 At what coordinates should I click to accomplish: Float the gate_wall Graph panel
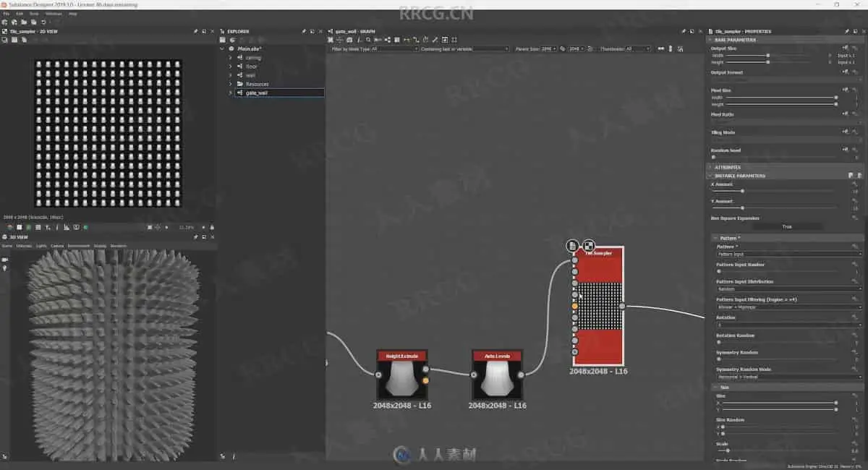pyautogui.click(x=691, y=31)
